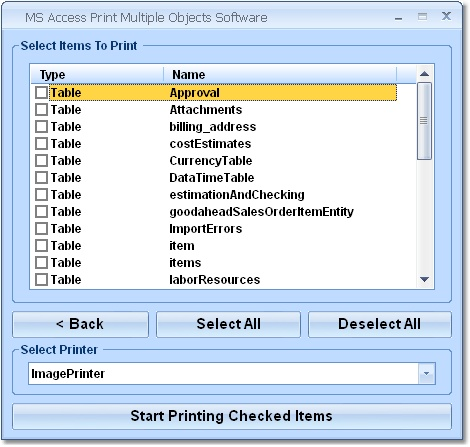Check the DataTimeTable checkbox

[x=41, y=178]
